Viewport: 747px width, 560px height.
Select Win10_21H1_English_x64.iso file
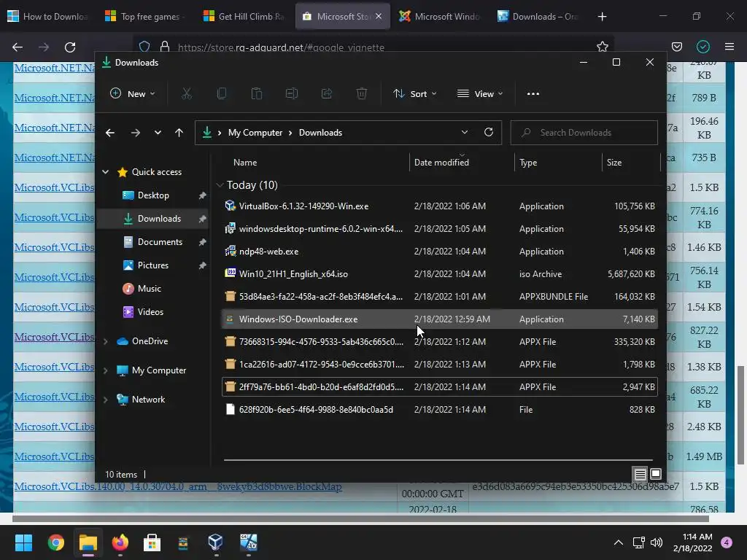coord(440,274)
